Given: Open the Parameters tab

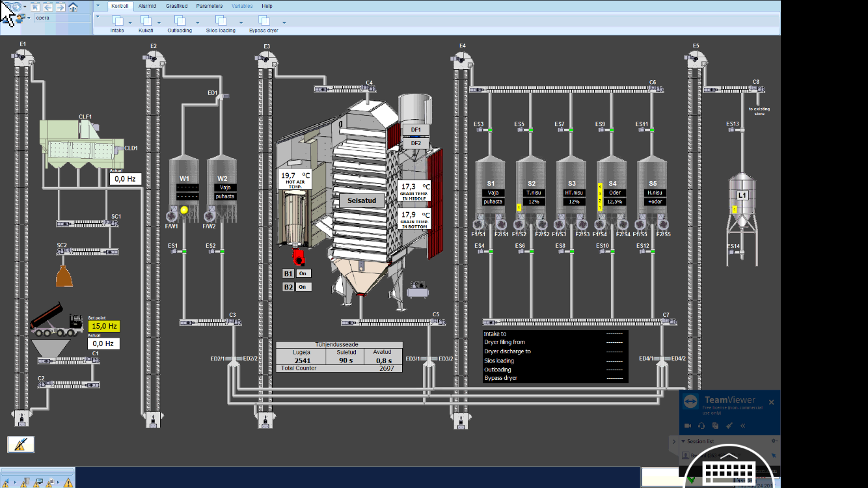Looking at the screenshot, I should coord(209,6).
